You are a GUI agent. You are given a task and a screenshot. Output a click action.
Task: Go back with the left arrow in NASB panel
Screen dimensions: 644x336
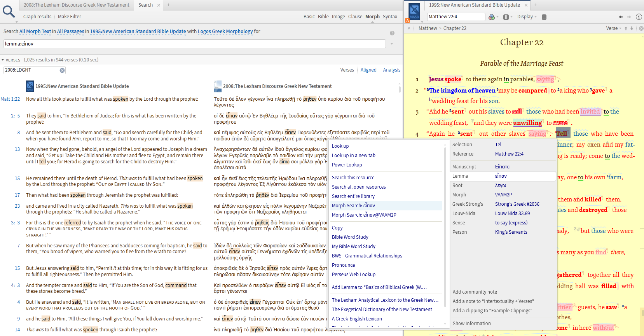pos(621,17)
